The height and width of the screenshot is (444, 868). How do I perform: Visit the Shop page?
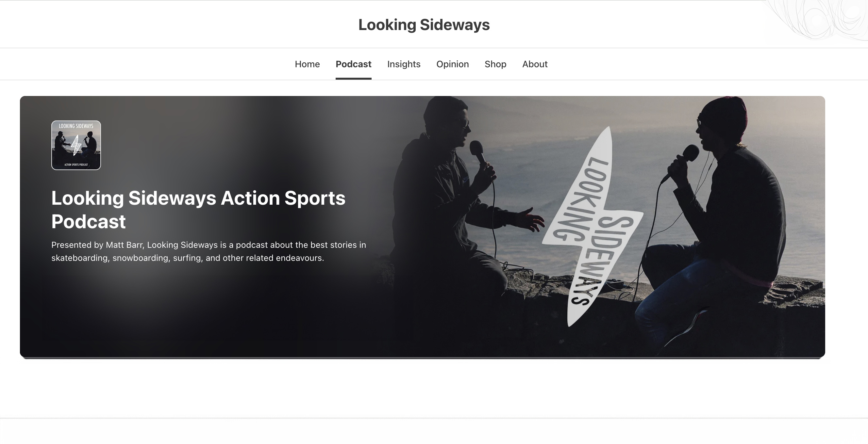click(x=495, y=64)
